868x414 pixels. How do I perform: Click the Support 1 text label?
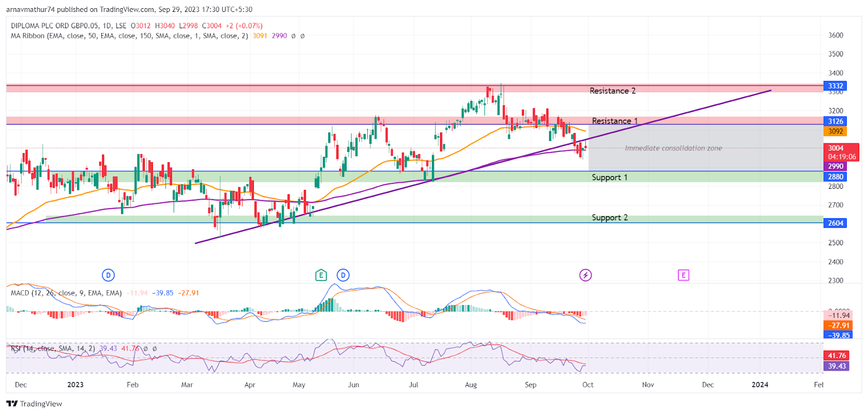click(610, 177)
